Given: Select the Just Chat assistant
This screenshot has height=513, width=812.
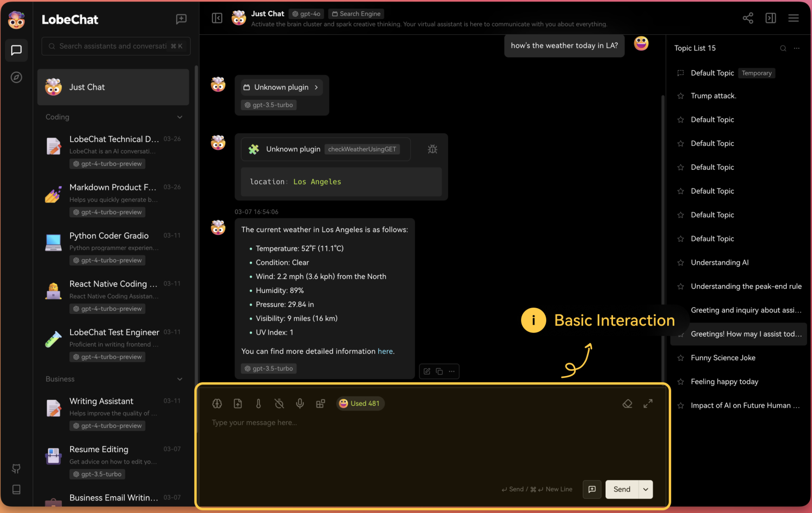Looking at the screenshot, I should [113, 87].
